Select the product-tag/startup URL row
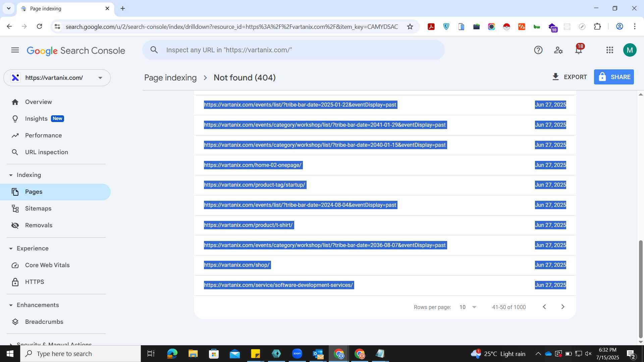Viewport: 644px width, 362px height. (x=385, y=185)
